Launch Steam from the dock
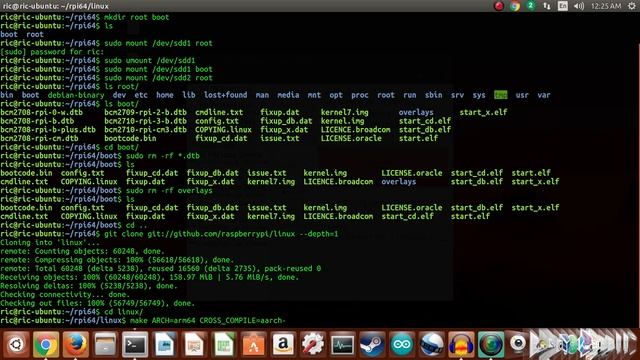This screenshot has height=360, width=640. click(x=372, y=345)
